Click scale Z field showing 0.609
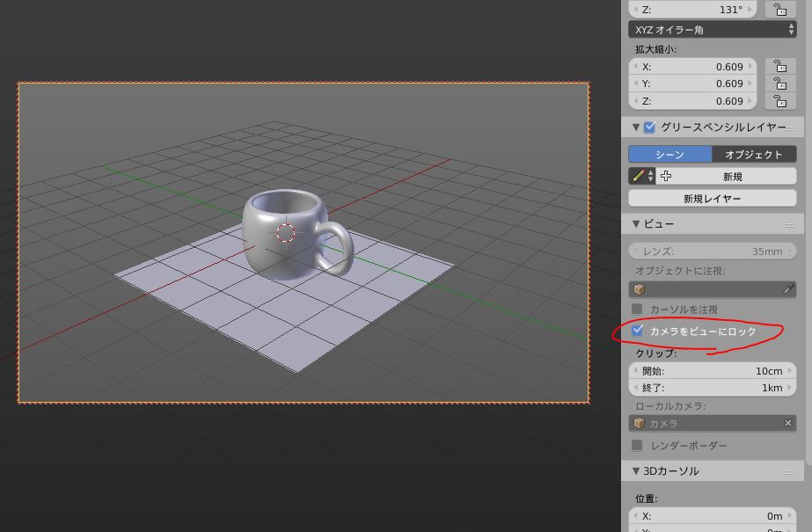812x532 pixels. point(693,101)
